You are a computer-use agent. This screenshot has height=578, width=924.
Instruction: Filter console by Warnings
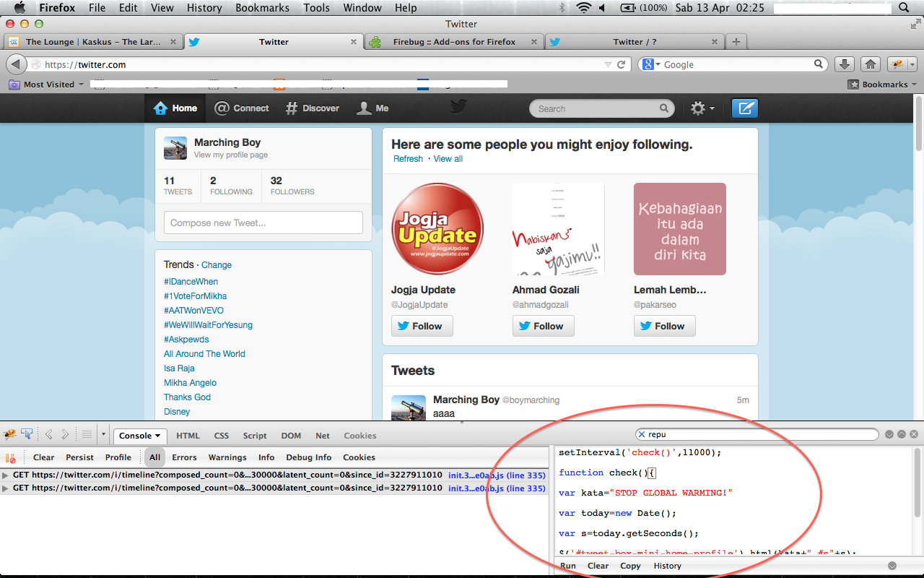[x=227, y=457]
